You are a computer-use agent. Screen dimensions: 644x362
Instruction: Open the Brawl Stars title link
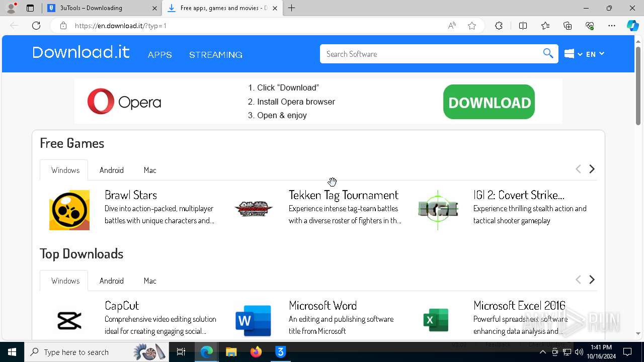[x=131, y=195]
